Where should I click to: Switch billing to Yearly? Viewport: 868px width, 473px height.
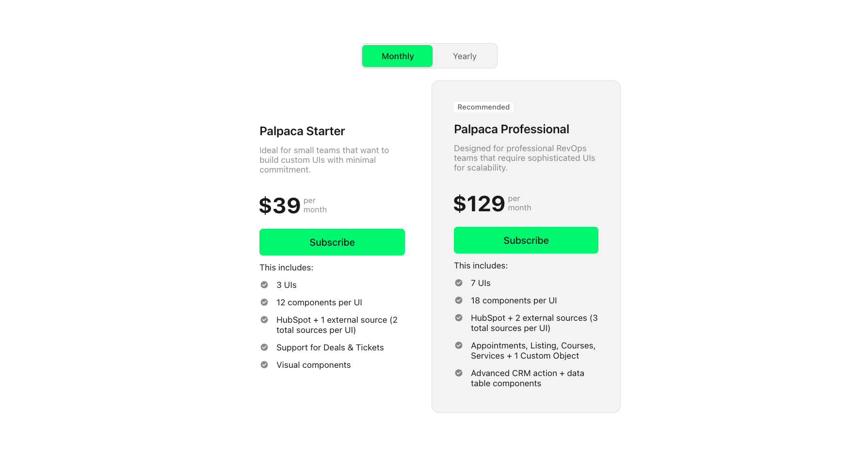coord(465,56)
